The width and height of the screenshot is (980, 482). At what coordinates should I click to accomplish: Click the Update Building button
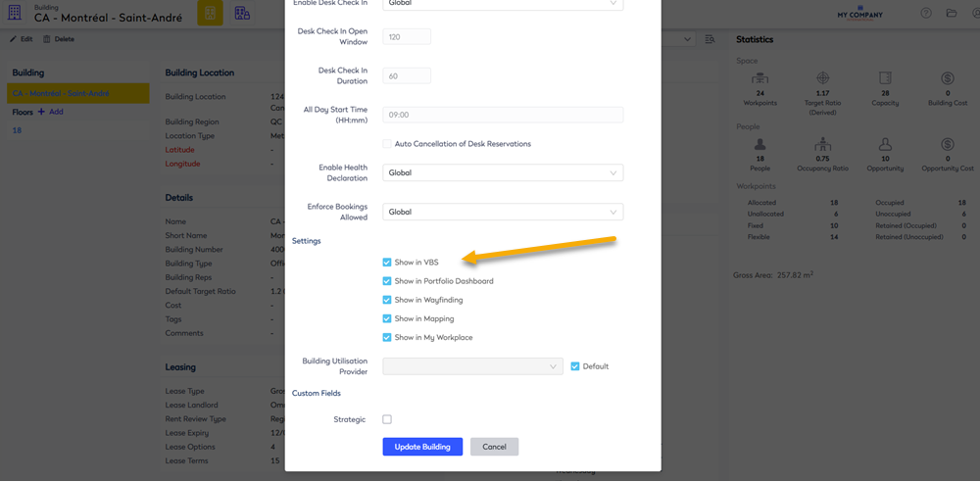coord(421,447)
